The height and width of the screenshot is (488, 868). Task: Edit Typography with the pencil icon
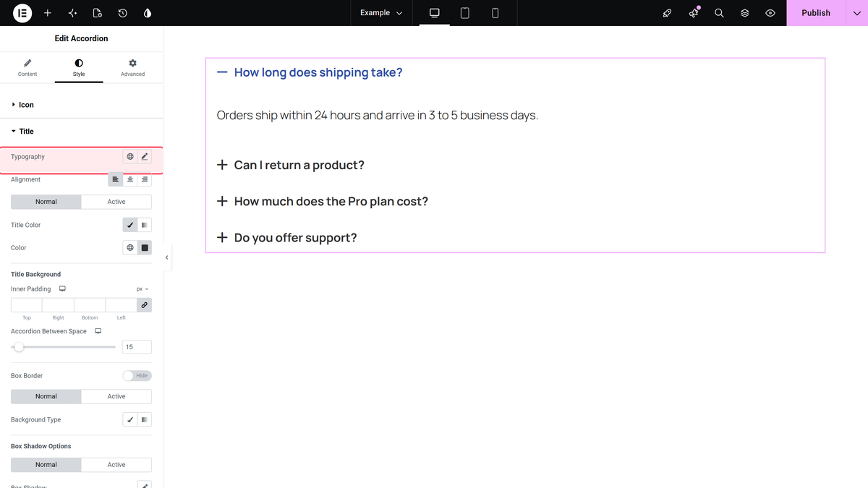[x=145, y=156]
